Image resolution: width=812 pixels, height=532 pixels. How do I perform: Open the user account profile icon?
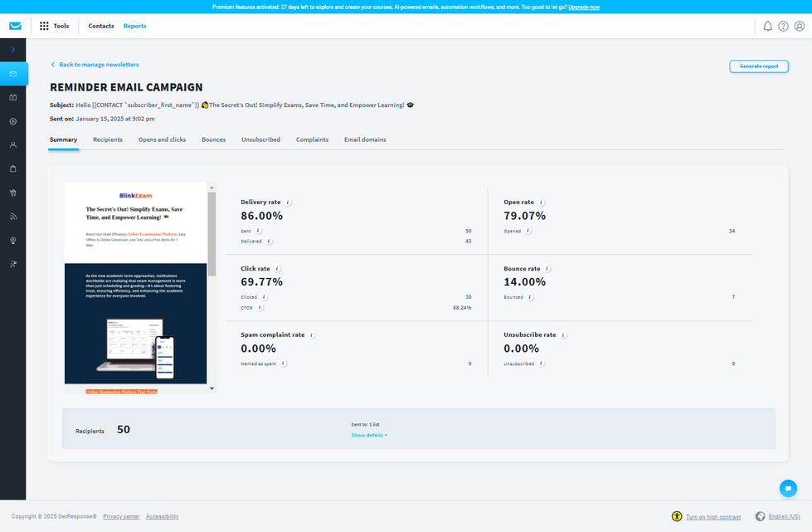[800, 26]
